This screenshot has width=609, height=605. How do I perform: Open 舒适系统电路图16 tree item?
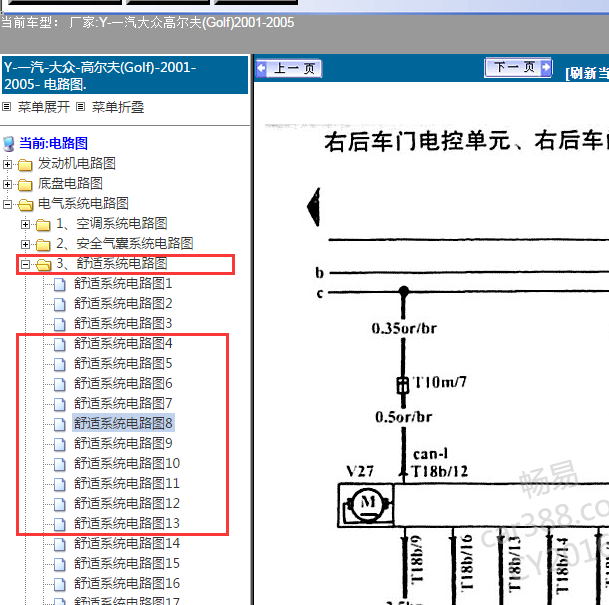(x=127, y=584)
